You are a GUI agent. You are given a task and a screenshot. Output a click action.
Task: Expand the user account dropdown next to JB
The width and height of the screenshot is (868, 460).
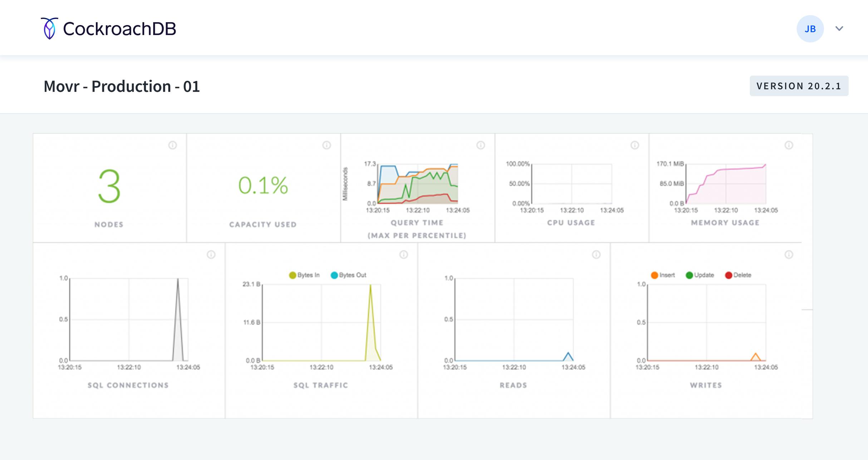(839, 28)
